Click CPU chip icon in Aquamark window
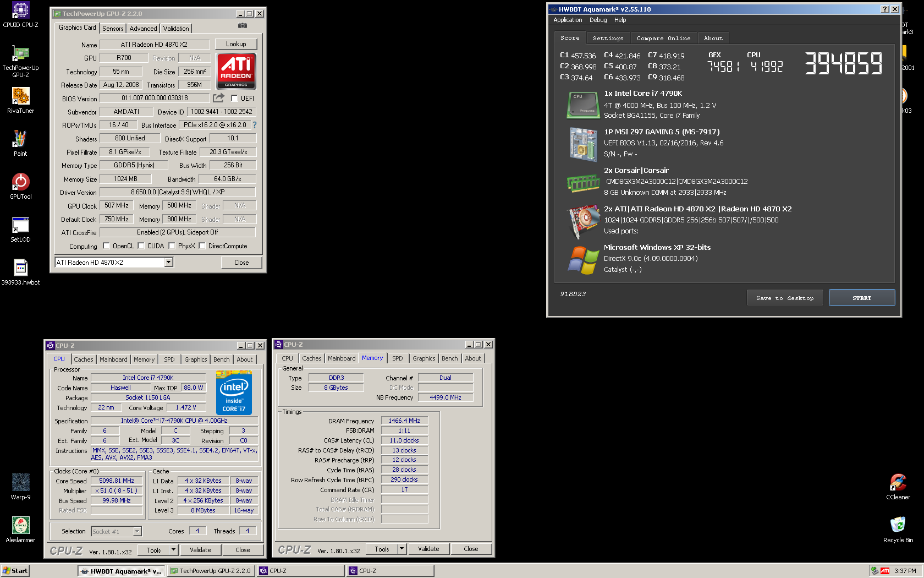The width and height of the screenshot is (924, 578). [583, 105]
